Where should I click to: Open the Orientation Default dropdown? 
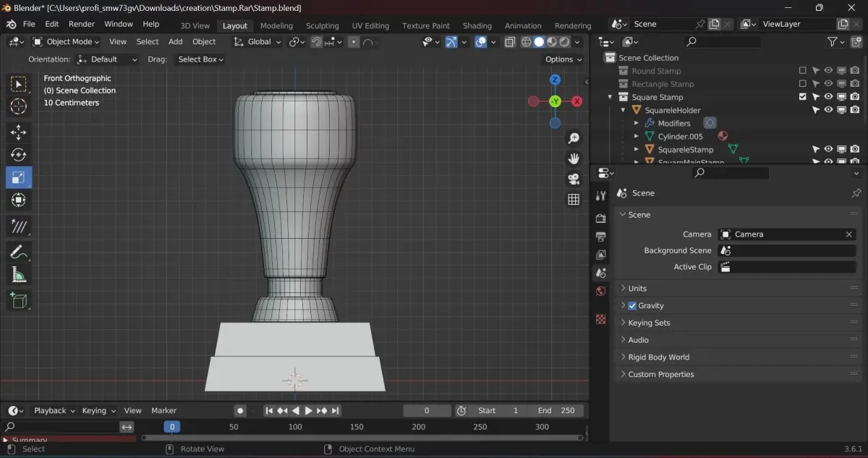pyautogui.click(x=108, y=59)
